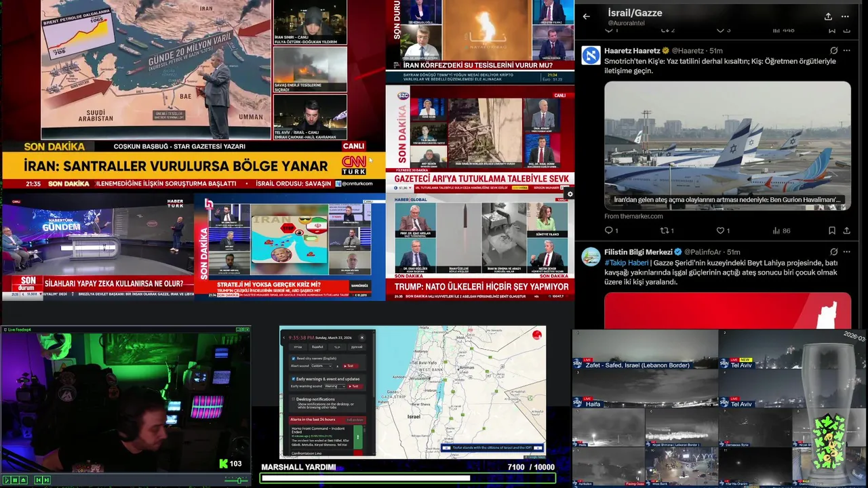Select the Zafet - Safed camera feed
The image size is (868, 488).
(645, 349)
